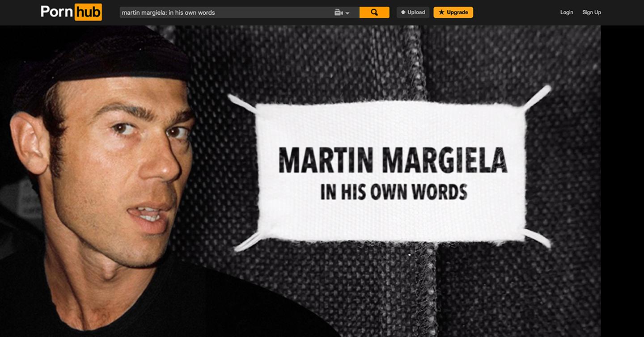This screenshot has width=644, height=337.
Task: Open the Sign Up link
Action: pos(592,13)
